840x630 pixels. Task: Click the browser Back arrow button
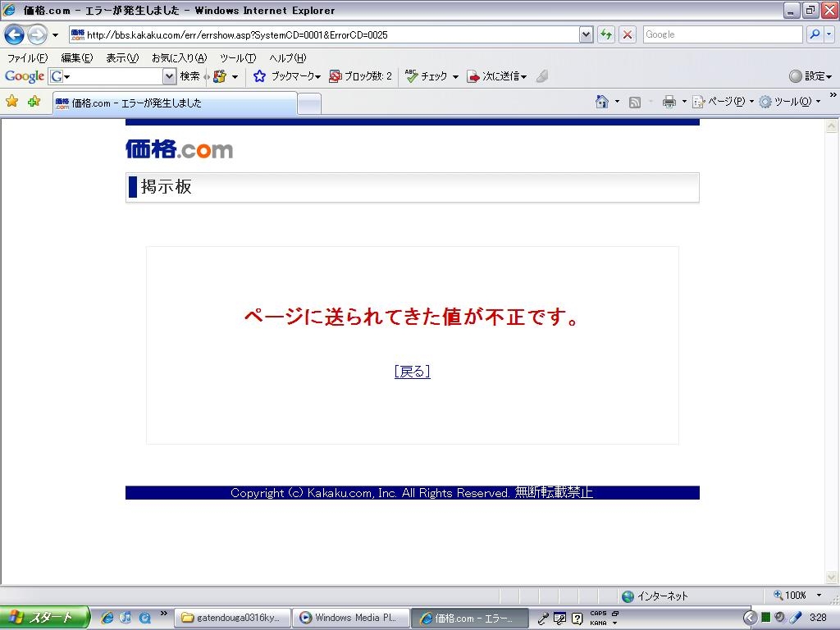coord(14,34)
